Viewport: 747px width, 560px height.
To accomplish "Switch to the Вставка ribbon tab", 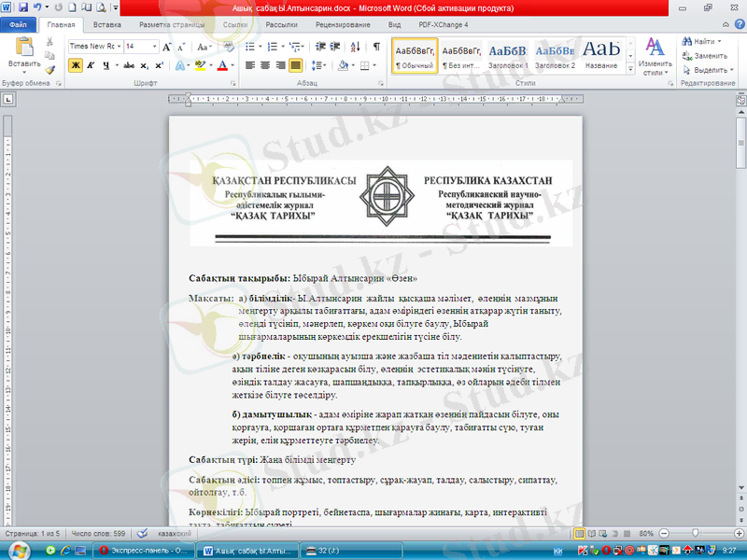I will pos(106,25).
